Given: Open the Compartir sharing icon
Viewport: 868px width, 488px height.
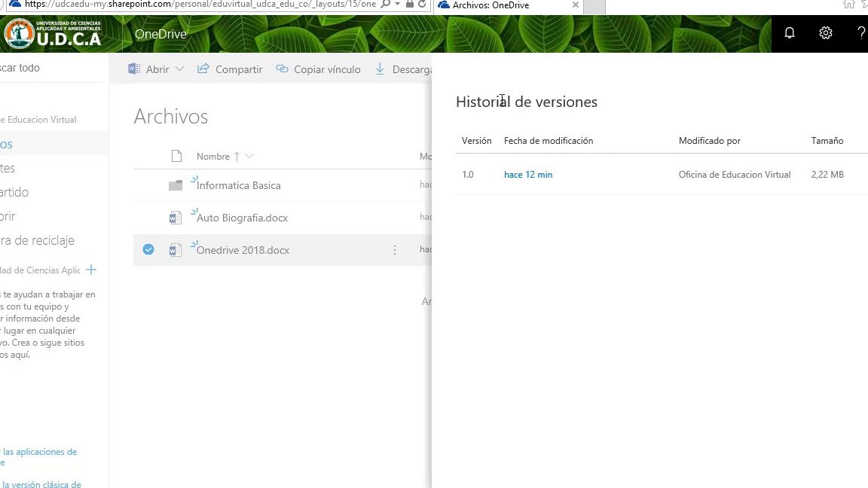Looking at the screenshot, I should 202,69.
